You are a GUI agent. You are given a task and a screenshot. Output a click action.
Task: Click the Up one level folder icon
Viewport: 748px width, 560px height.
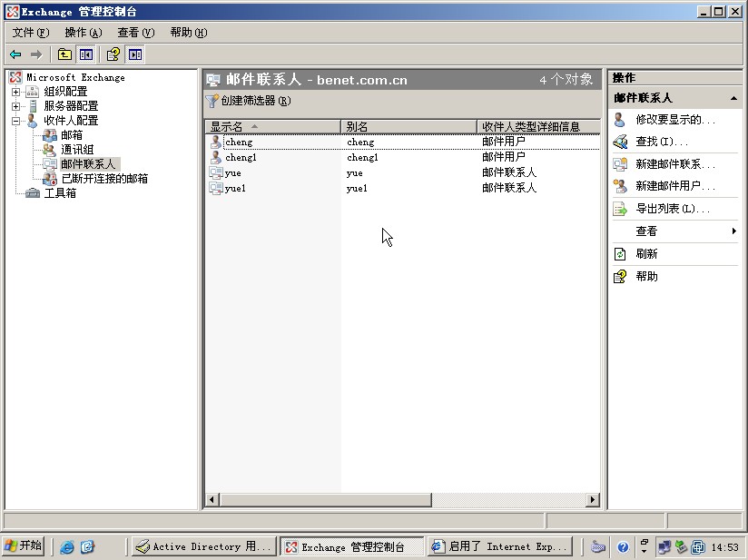[x=64, y=54]
